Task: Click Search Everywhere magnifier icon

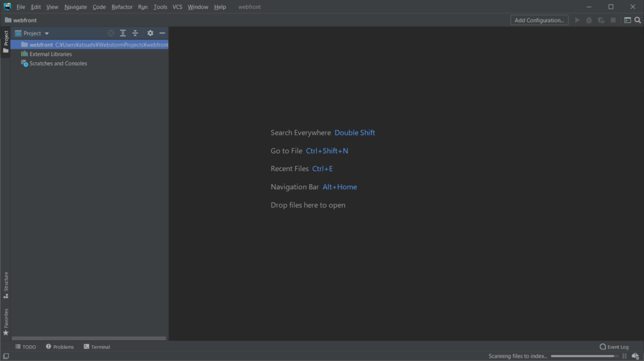Action: coord(638,20)
